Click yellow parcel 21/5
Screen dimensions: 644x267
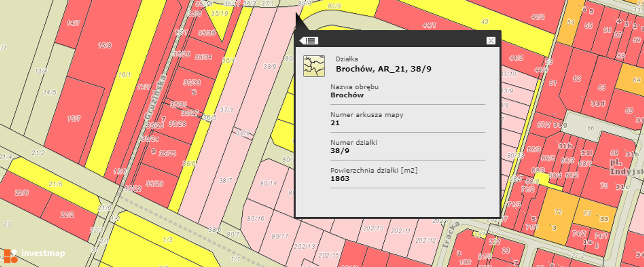tap(55, 184)
